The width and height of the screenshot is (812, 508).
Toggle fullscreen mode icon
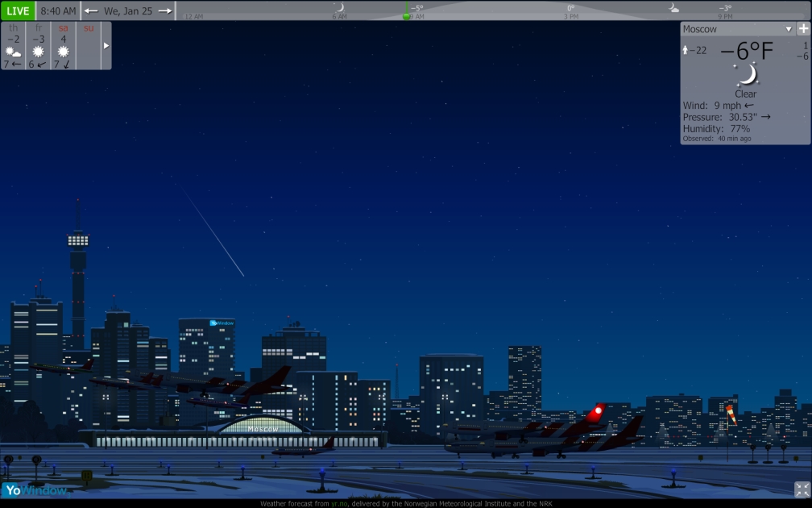pos(802,489)
